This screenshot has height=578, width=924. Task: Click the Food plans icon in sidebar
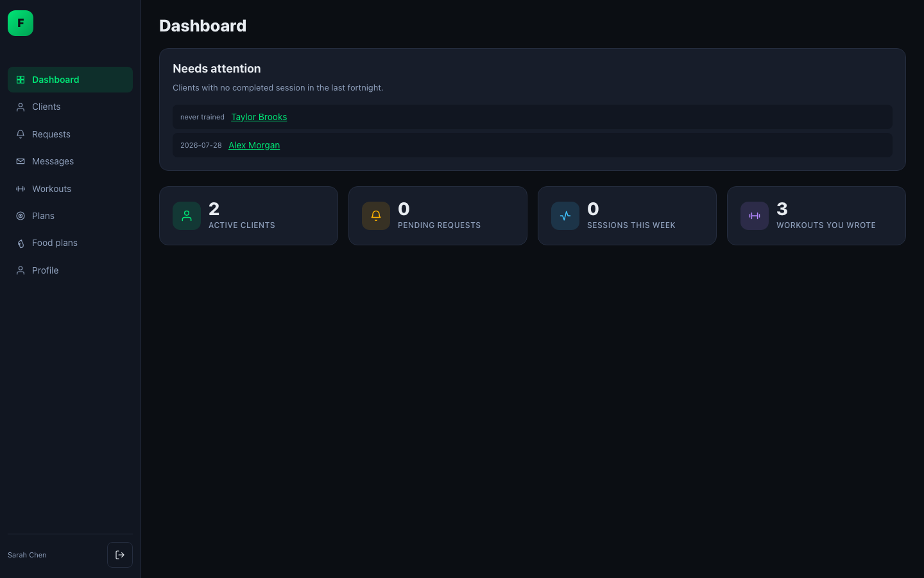pyautogui.click(x=21, y=243)
